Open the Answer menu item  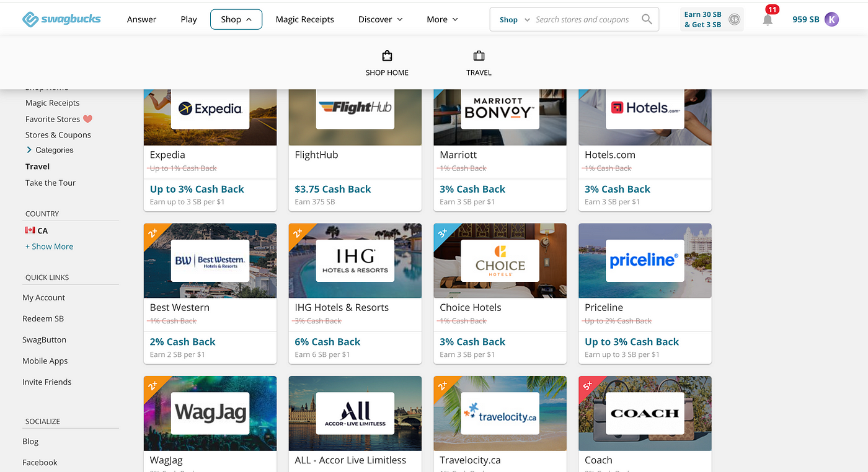click(141, 19)
